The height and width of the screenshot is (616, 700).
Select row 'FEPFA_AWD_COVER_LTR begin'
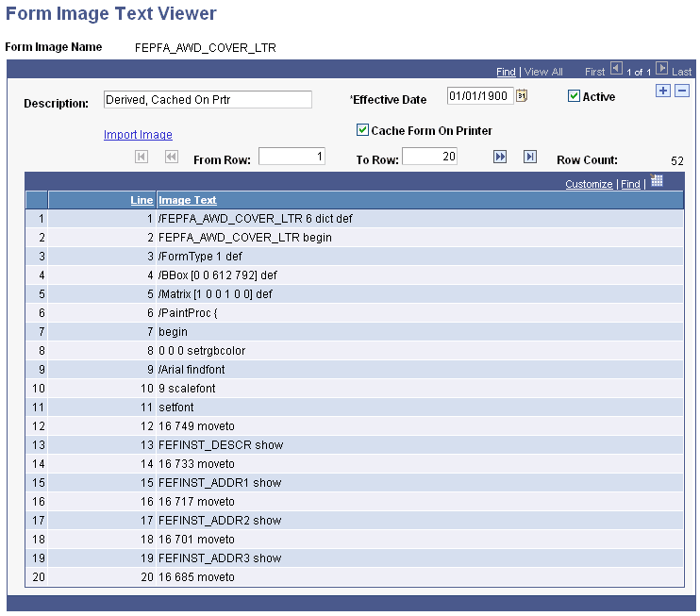[x=355, y=238]
